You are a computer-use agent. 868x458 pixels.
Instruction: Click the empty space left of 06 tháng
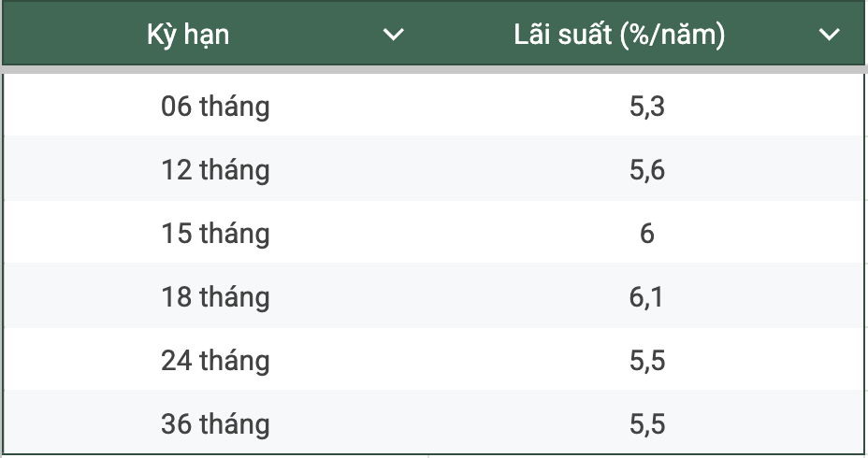point(75,107)
